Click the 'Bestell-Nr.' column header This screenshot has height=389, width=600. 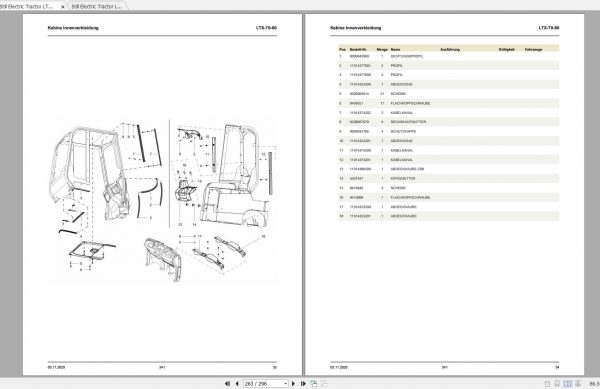pyautogui.click(x=359, y=49)
